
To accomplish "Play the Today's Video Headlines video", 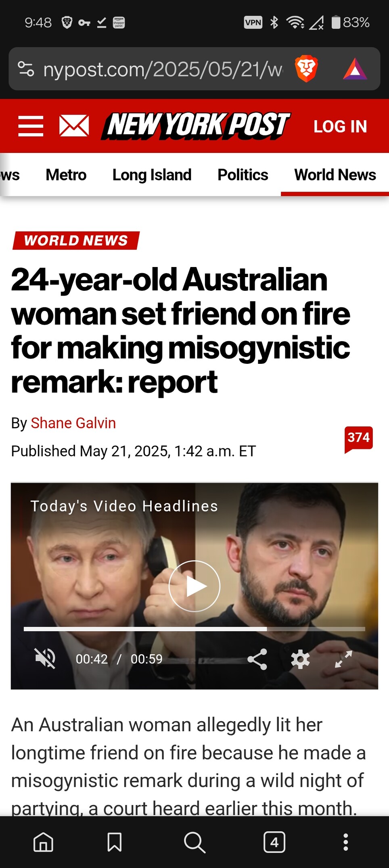I will (194, 586).
